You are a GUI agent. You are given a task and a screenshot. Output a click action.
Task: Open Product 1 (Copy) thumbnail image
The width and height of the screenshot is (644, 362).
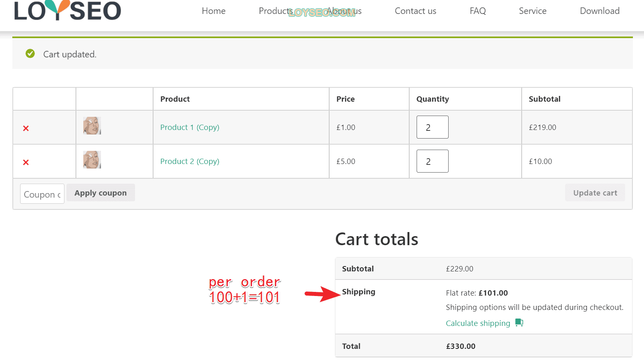pos(92,125)
